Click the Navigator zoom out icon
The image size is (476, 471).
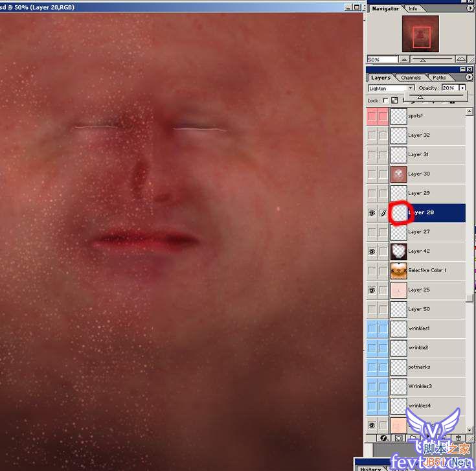point(404,60)
